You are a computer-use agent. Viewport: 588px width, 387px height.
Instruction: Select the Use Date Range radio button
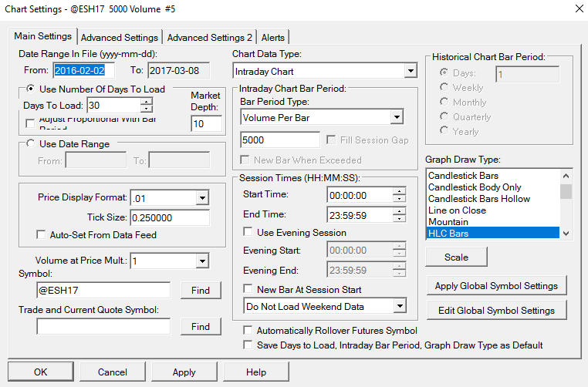click(30, 143)
